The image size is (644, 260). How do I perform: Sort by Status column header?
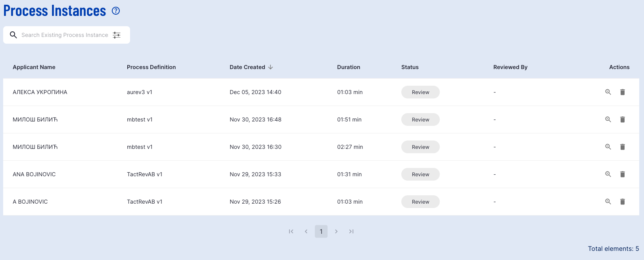tap(410, 67)
